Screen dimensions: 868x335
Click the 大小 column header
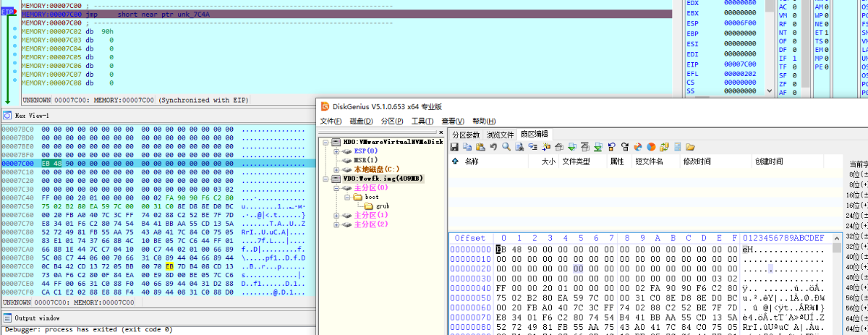point(548,161)
